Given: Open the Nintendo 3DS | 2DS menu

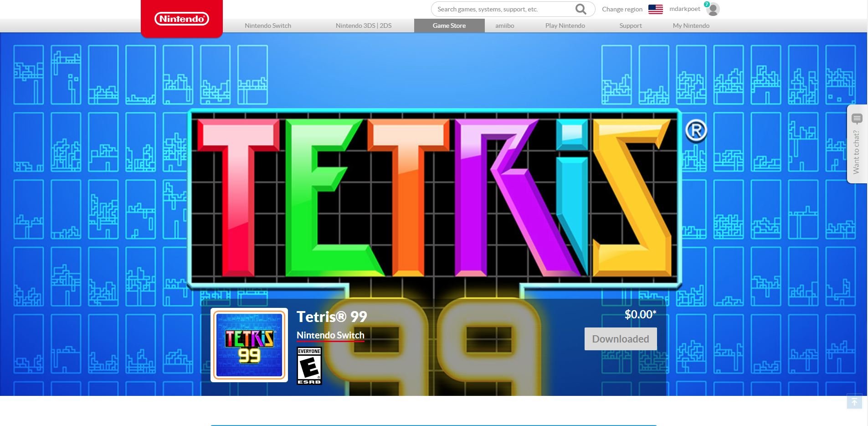Looking at the screenshot, I should point(363,26).
